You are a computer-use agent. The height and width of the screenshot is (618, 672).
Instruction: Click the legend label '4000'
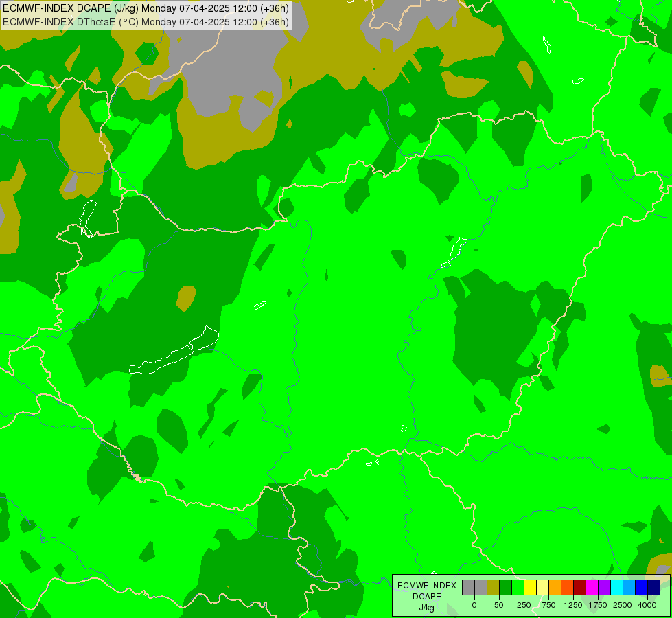click(647, 605)
